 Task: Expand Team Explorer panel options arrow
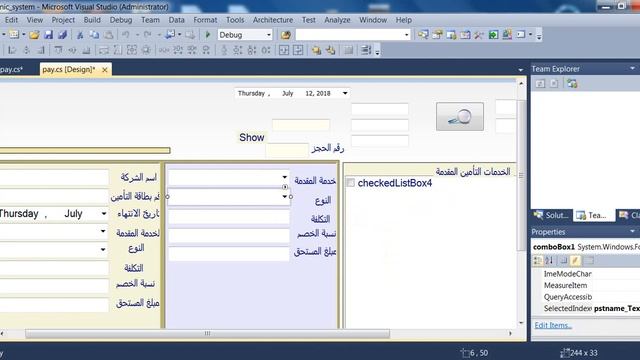tap(632, 69)
